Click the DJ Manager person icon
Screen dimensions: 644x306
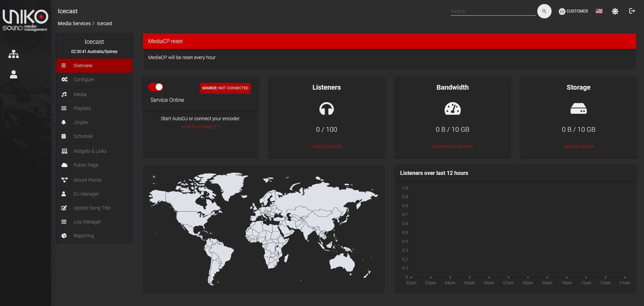point(64,194)
